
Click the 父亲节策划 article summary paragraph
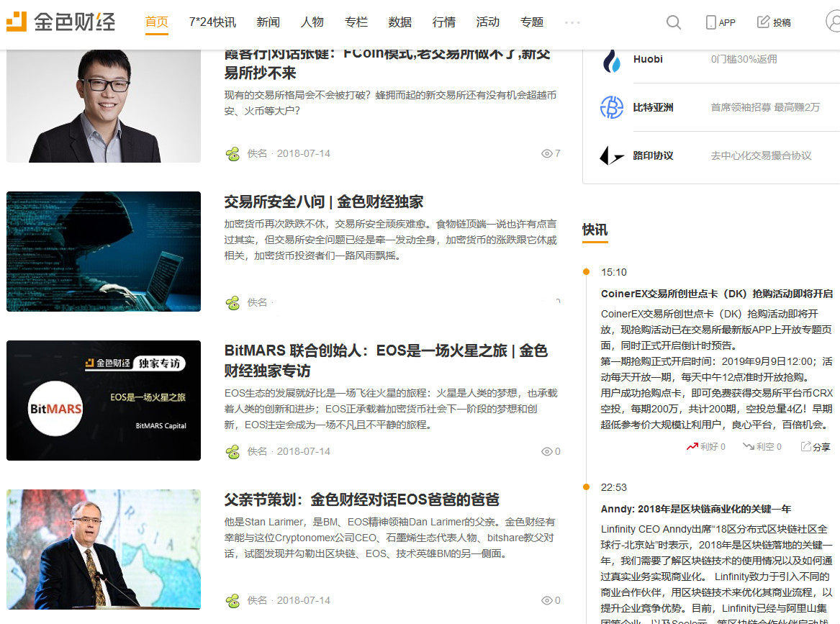[389, 537]
